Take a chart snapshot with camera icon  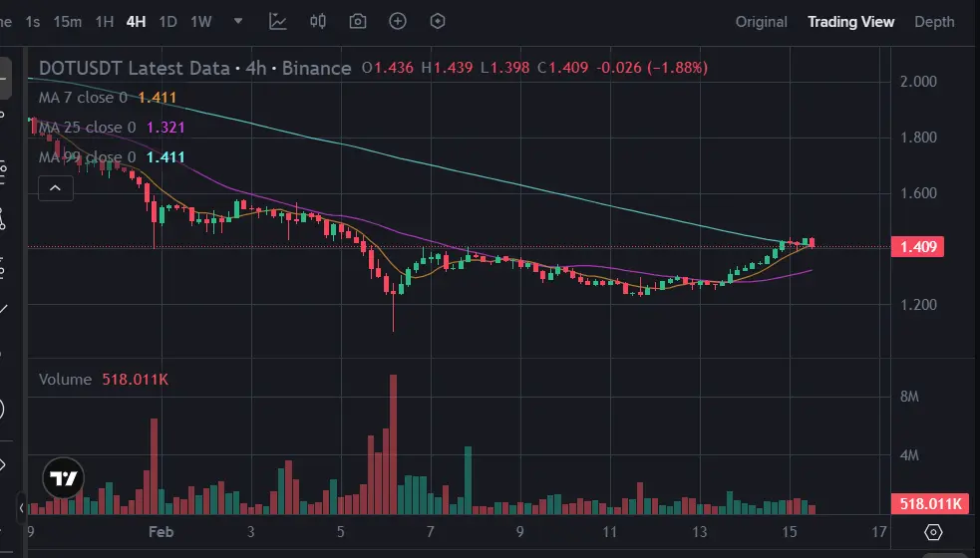358,21
